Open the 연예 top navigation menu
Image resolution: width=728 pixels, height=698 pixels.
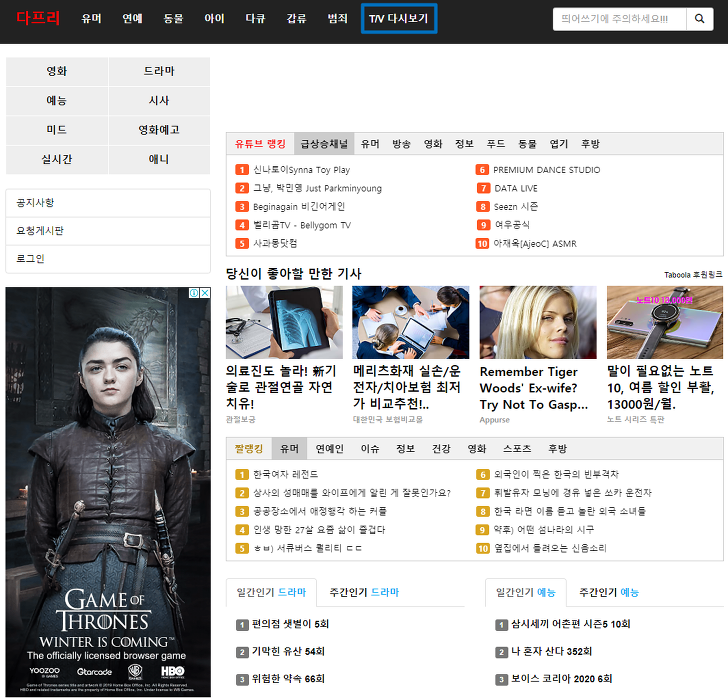pyautogui.click(x=132, y=19)
